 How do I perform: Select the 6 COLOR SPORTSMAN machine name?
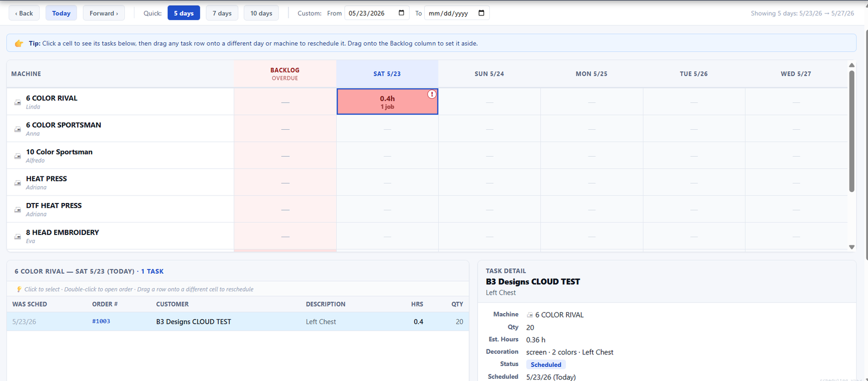[63, 125]
